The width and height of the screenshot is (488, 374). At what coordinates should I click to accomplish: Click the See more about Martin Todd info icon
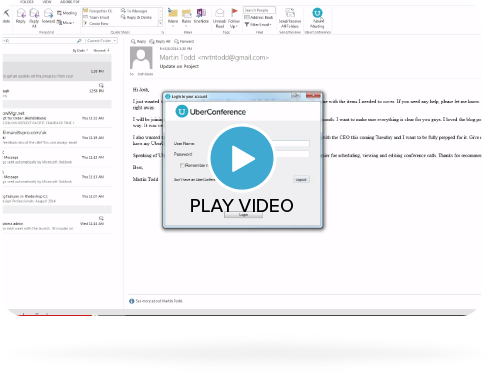[132, 301]
